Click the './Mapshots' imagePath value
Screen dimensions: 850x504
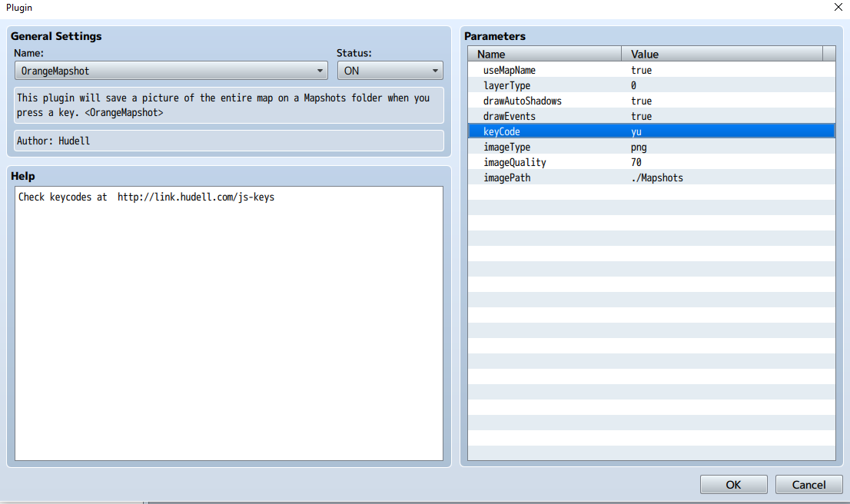tap(657, 177)
